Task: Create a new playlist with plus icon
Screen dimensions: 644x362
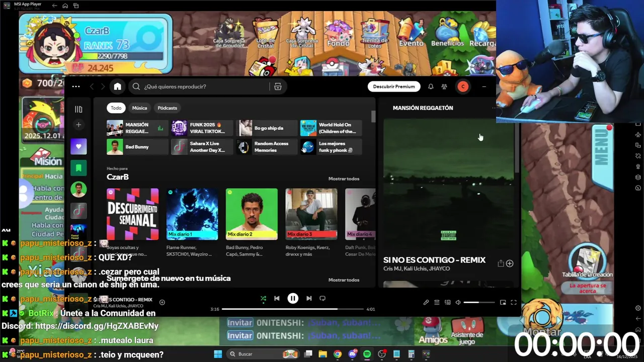Action: 78,125
